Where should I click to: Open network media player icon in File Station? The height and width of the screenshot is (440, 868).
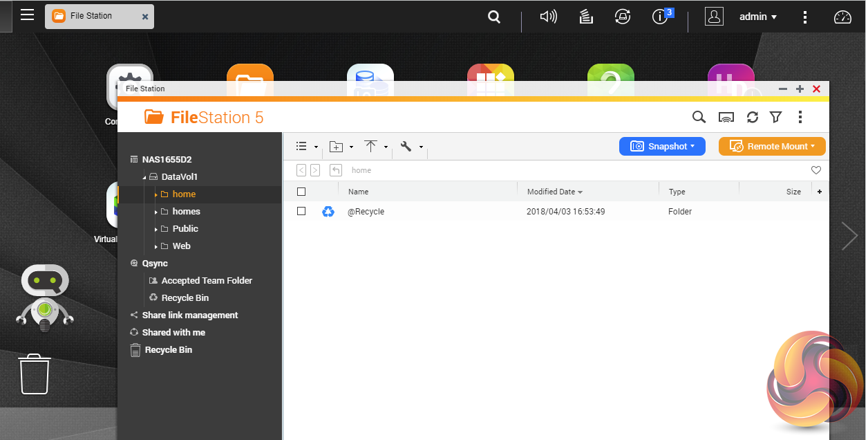point(726,118)
